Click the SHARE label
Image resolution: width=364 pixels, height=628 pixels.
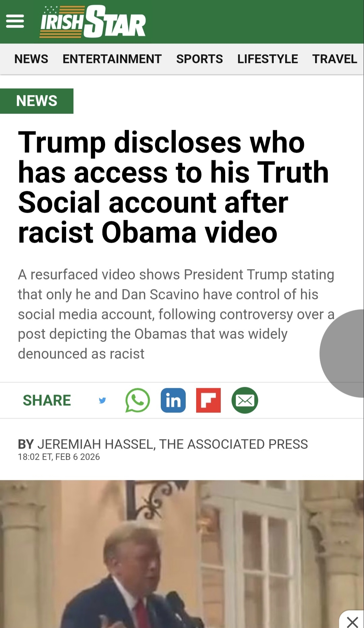(47, 400)
